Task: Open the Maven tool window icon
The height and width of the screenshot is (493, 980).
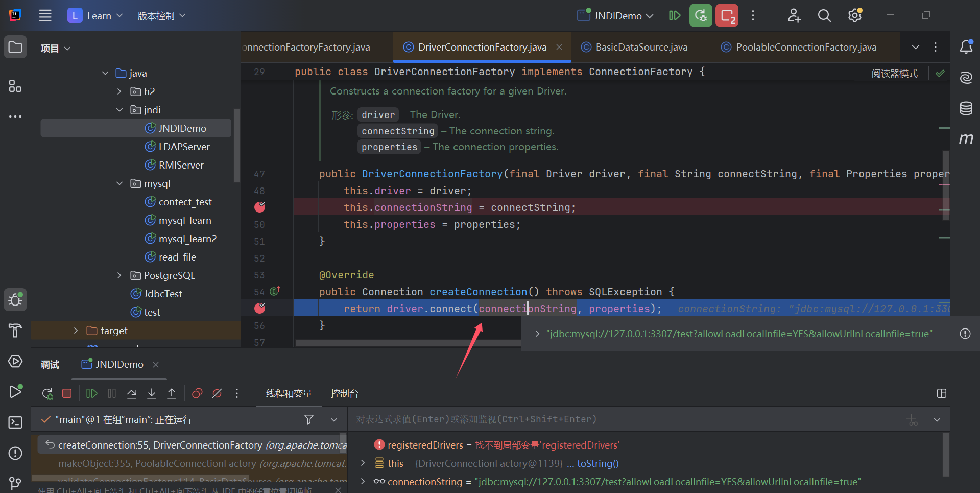Action: coord(966,138)
